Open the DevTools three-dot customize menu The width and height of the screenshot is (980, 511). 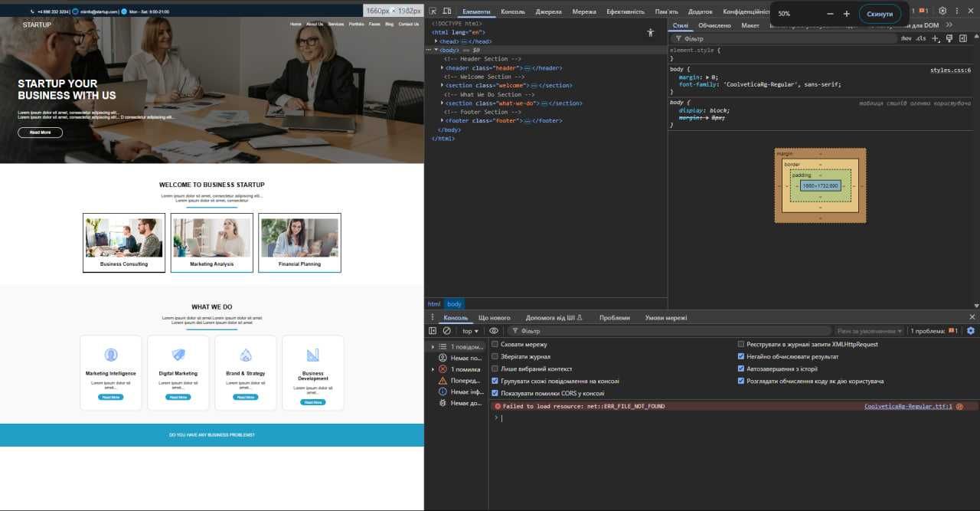click(957, 11)
